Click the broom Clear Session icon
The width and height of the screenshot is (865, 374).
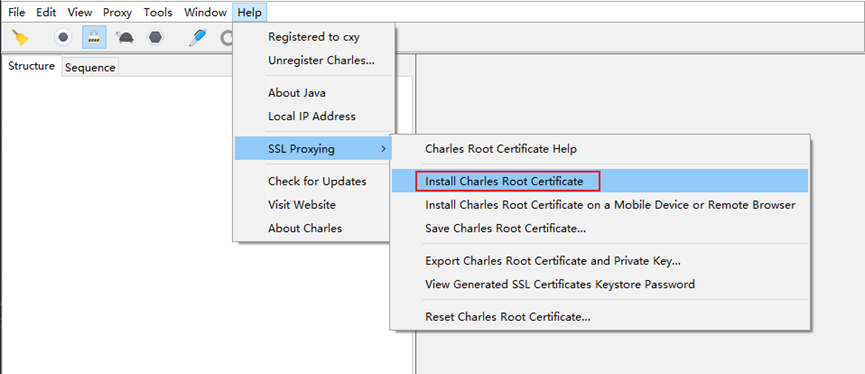tap(21, 38)
